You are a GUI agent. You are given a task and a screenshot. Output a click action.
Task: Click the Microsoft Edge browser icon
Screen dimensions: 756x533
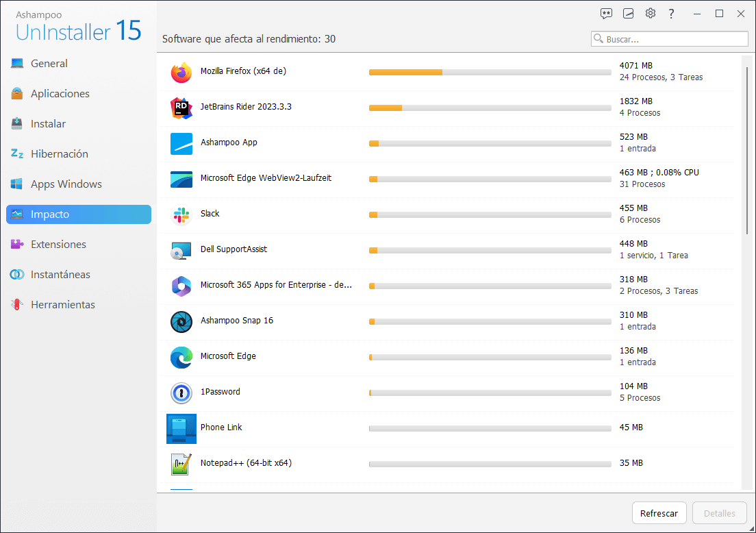[x=181, y=358]
